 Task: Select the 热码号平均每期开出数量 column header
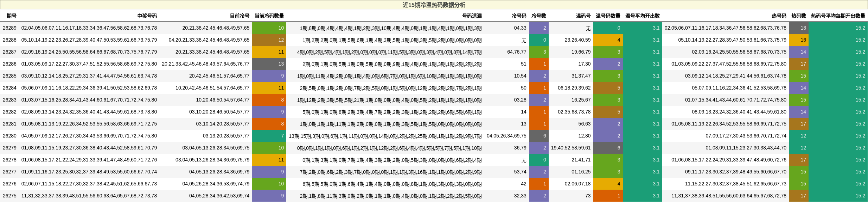coord(838,16)
